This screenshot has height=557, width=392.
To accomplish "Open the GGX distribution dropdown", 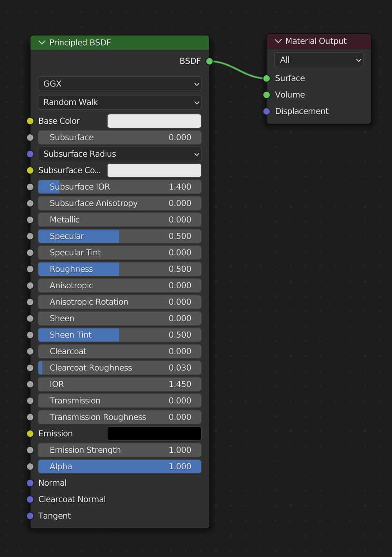I will [x=120, y=84].
